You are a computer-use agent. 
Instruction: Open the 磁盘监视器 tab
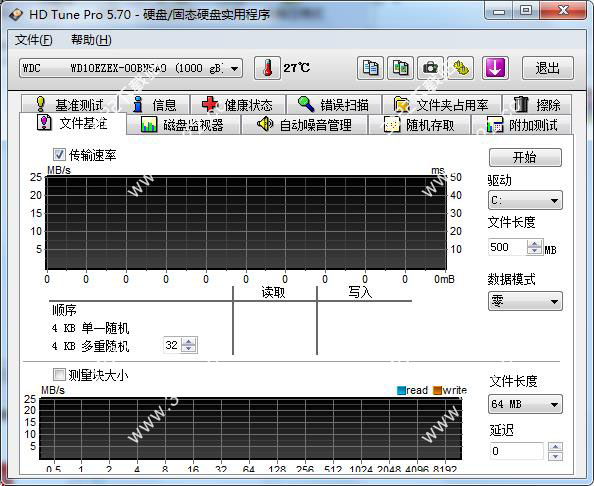point(183,125)
